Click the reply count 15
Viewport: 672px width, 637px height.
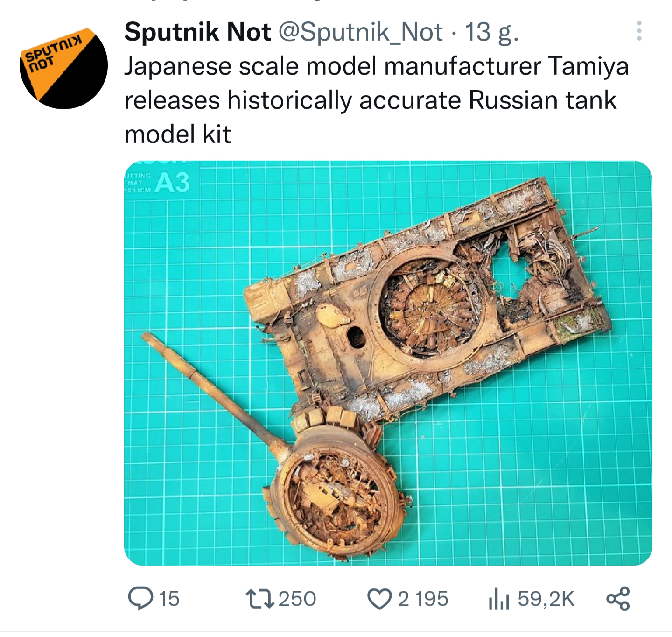169,599
